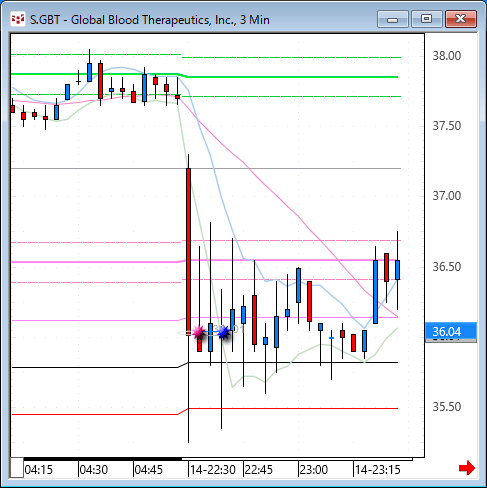Click the 04:45 time axis label

pyautogui.click(x=149, y=470)
